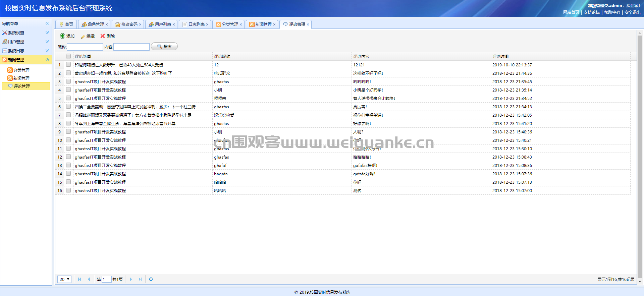Image resolution: width=644 pixels, height=296 pixels.
Task: Check the checkbox in row 7
Action: coord(68,115)
